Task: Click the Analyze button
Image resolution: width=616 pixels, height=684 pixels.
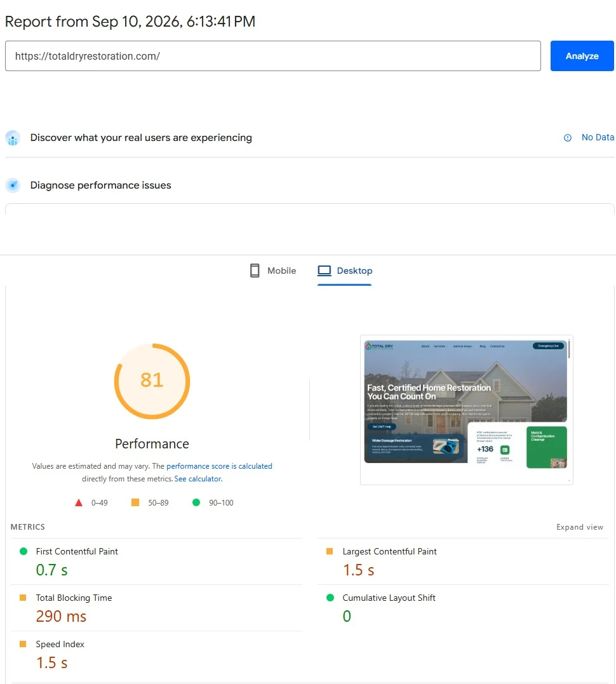Action: coord(582,56)
